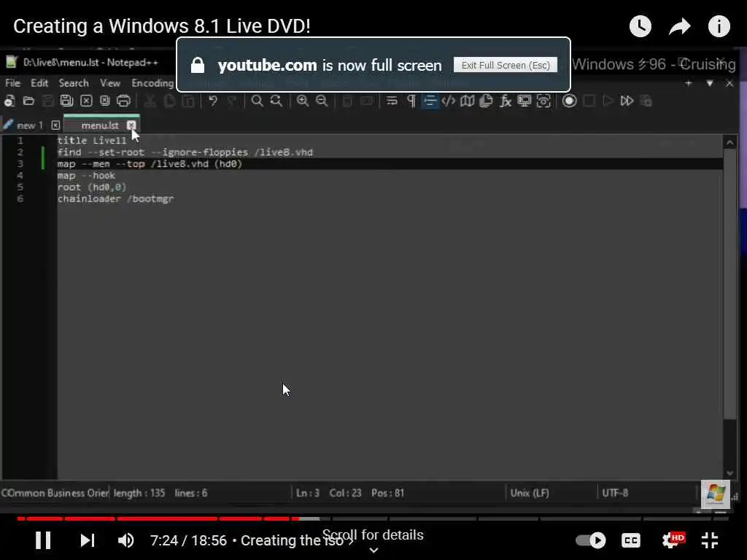Click editor scrollbar up arrow
This screenshot has height=560, width=747.
coord(729,142)
